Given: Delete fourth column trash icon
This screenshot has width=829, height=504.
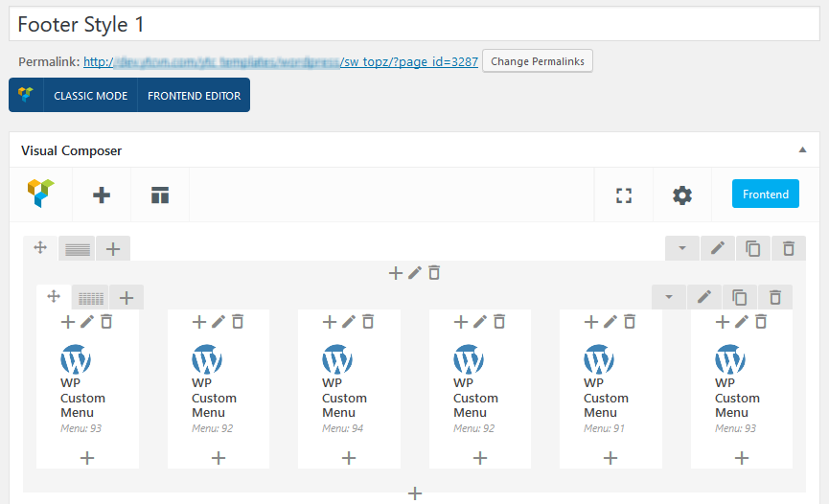Looking at the screenshot, I should pyautogui.click(x=499, y=322).
